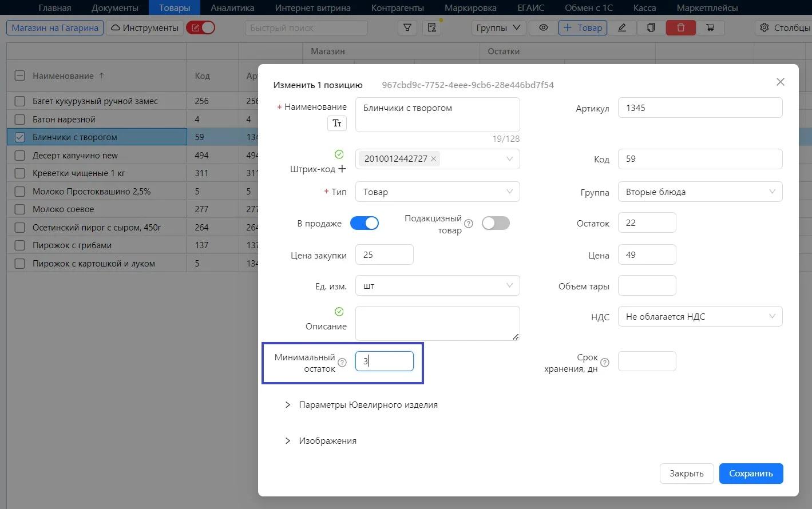Click help icon next to Минимальный остаток

342,362
